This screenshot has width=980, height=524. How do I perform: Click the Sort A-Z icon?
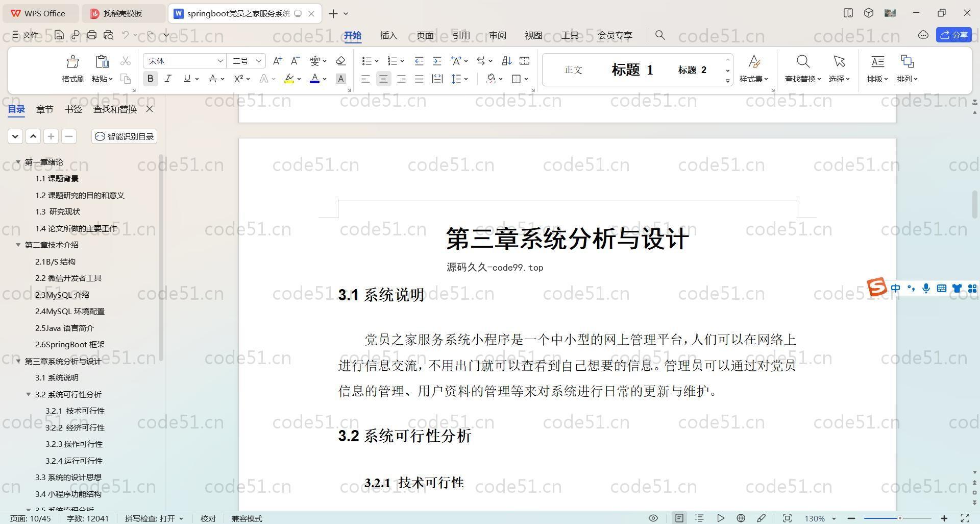(x=506, y=61)
